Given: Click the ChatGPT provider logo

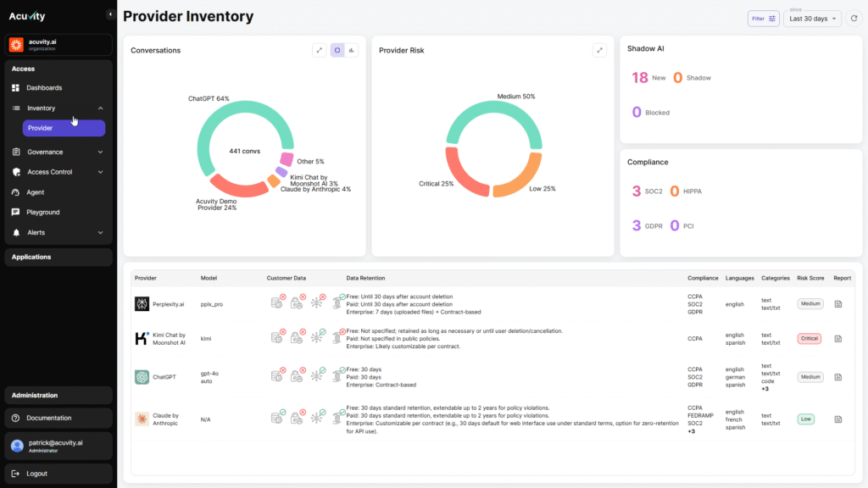Looking at the screenshot, I should pos(142,377).
